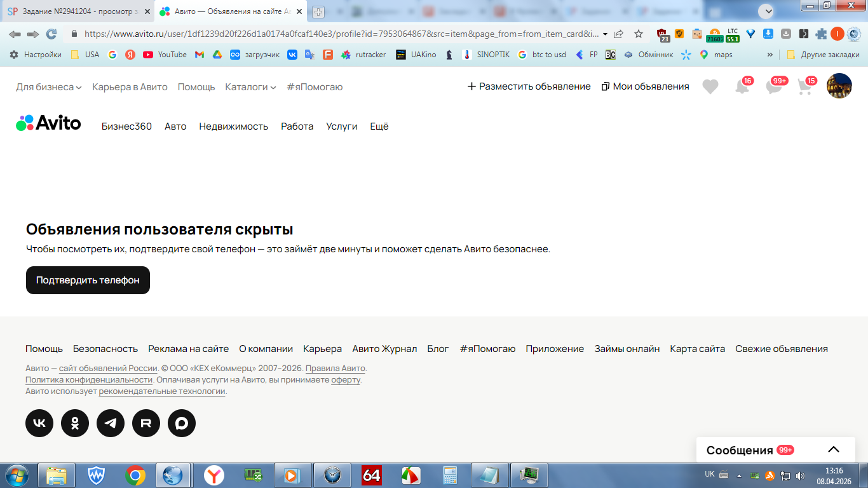The image size is (868, 488).
Task: Open the оферту link
Action: [x=346, y=380]
